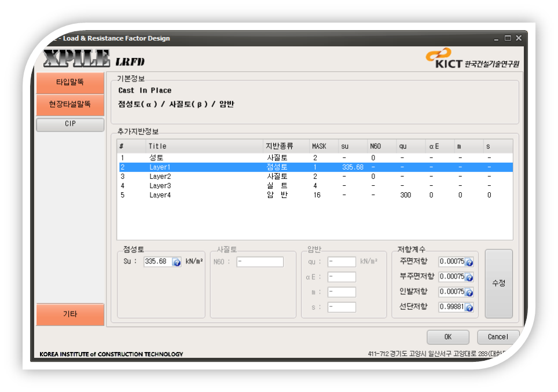Viewport: 558px width, 392px height.
Task: Click the 수정 modify button
Action: click(498, 283)
